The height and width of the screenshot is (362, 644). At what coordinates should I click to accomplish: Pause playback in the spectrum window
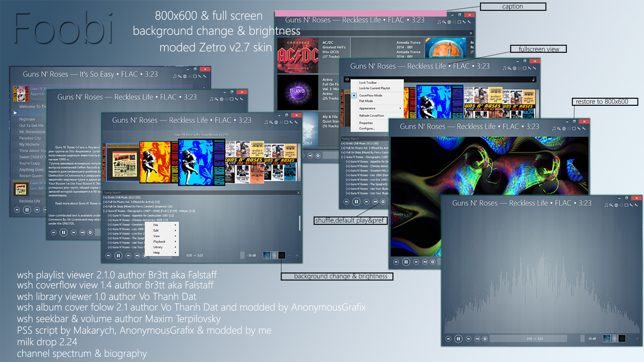(x=458, y=339)
